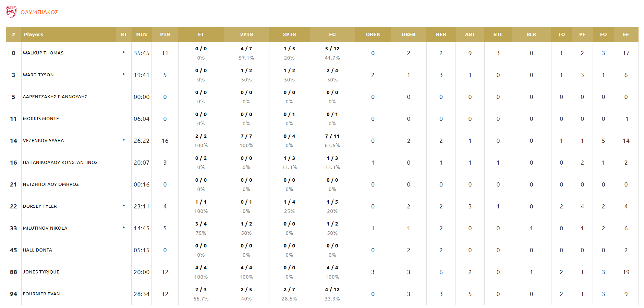Sort by the PTS column header

click(x=165, y=35)
